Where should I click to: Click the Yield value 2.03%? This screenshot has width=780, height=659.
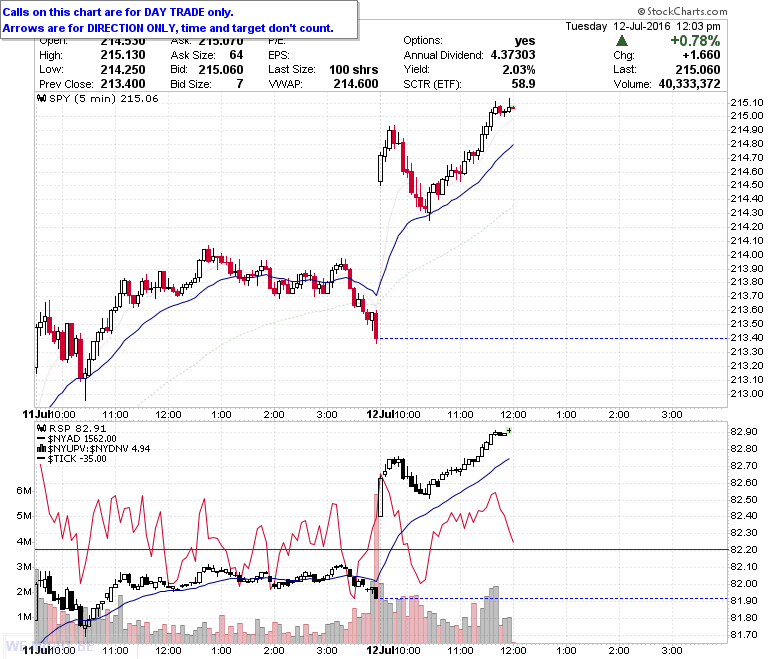pos(519,70)
